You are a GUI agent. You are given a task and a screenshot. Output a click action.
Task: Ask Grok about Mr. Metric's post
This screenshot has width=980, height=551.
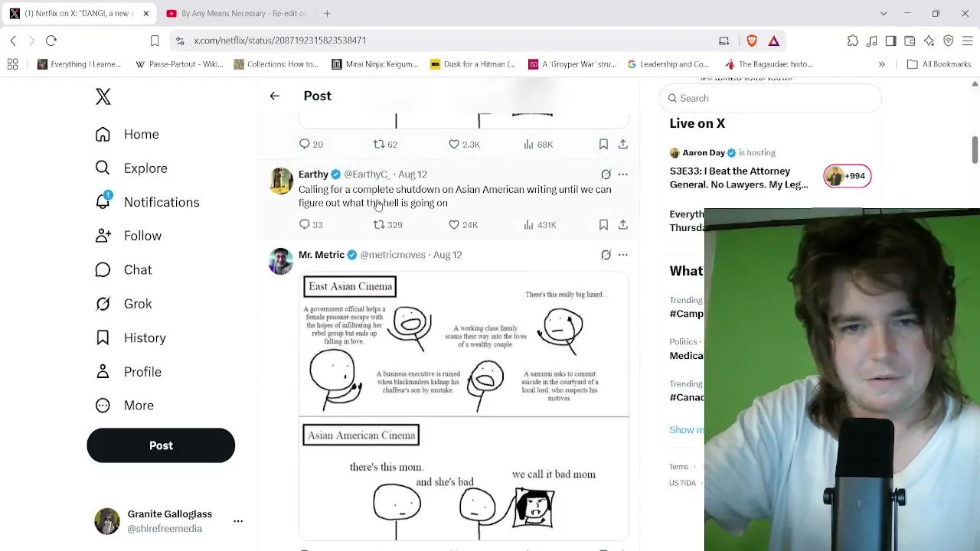(x=606, y=255)
